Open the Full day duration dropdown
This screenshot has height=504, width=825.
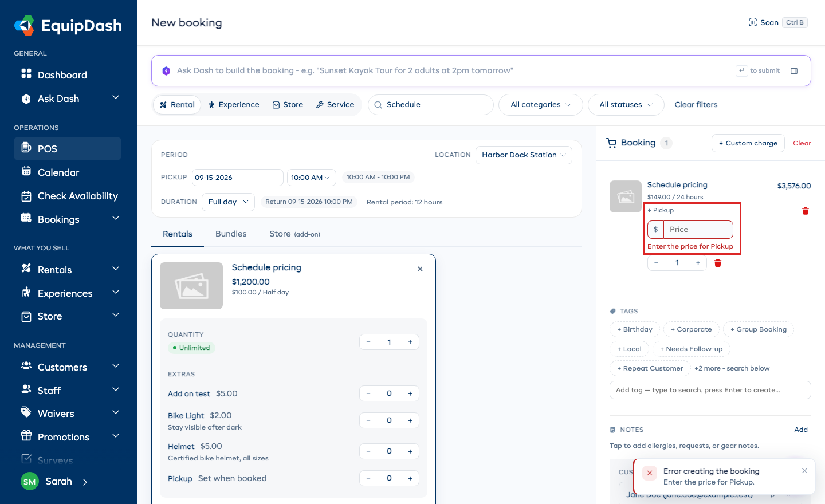228,202
